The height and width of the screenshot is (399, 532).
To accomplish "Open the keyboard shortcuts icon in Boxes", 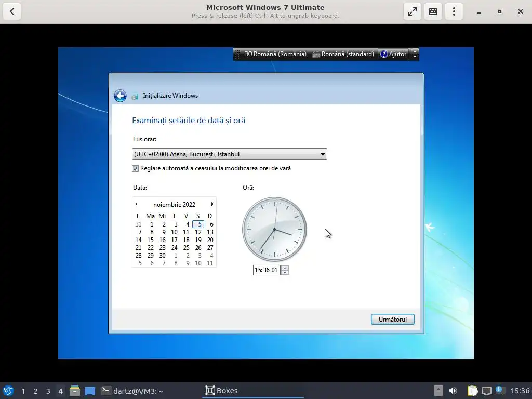I will (433, 11).
